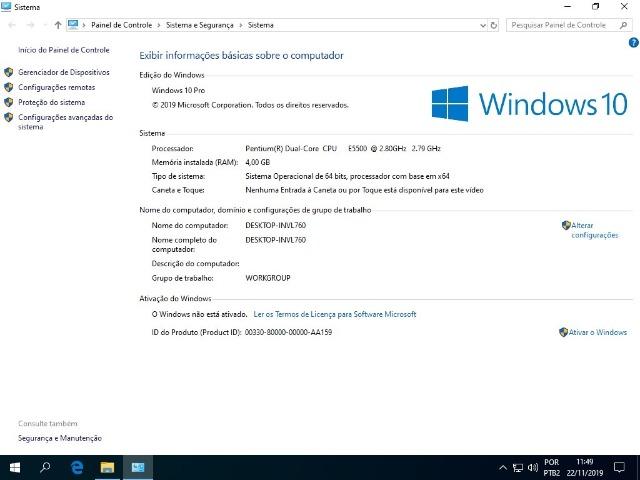Click the network icon in system tray
This screenshot has height=480, width=640.
(x=518, y=468)
